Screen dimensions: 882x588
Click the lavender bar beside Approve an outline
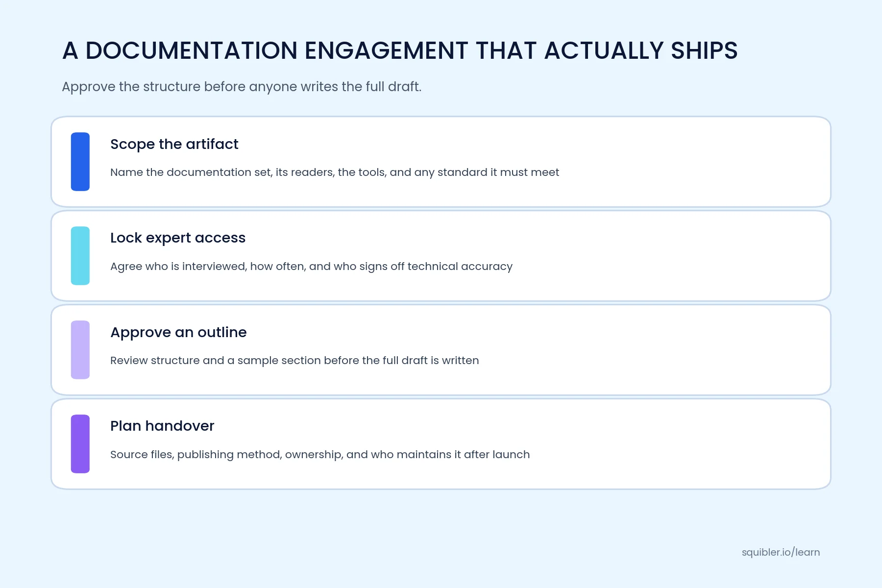[80, 350]
